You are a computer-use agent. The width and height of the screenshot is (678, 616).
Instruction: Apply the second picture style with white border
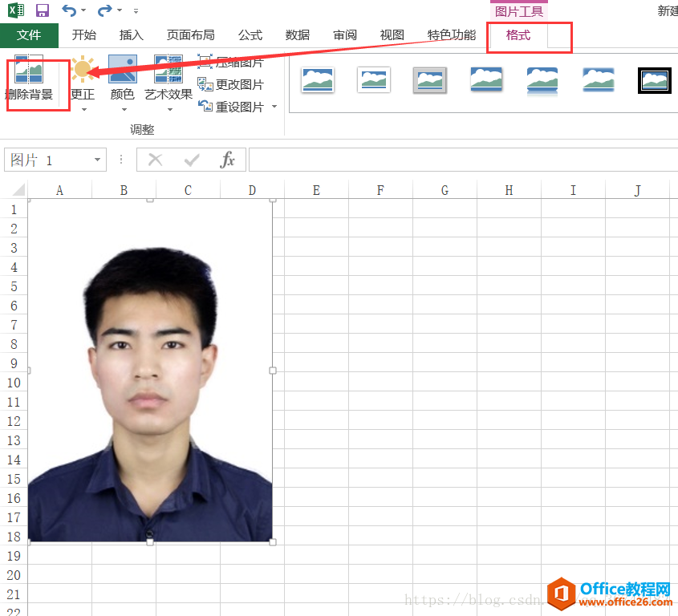tap(374, 80)
